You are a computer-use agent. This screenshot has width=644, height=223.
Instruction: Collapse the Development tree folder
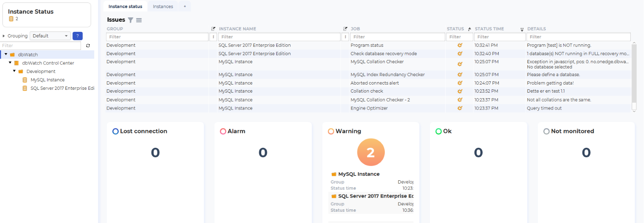(14, 71)
